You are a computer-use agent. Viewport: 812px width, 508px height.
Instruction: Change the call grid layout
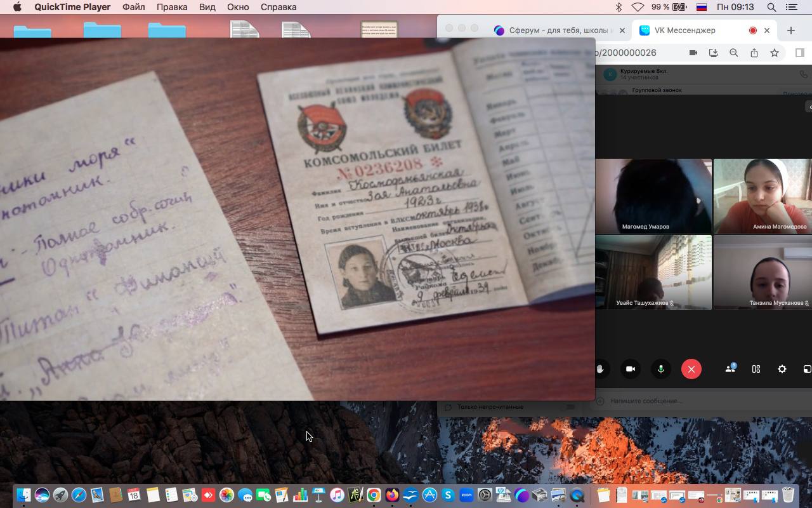coord(756,369)
